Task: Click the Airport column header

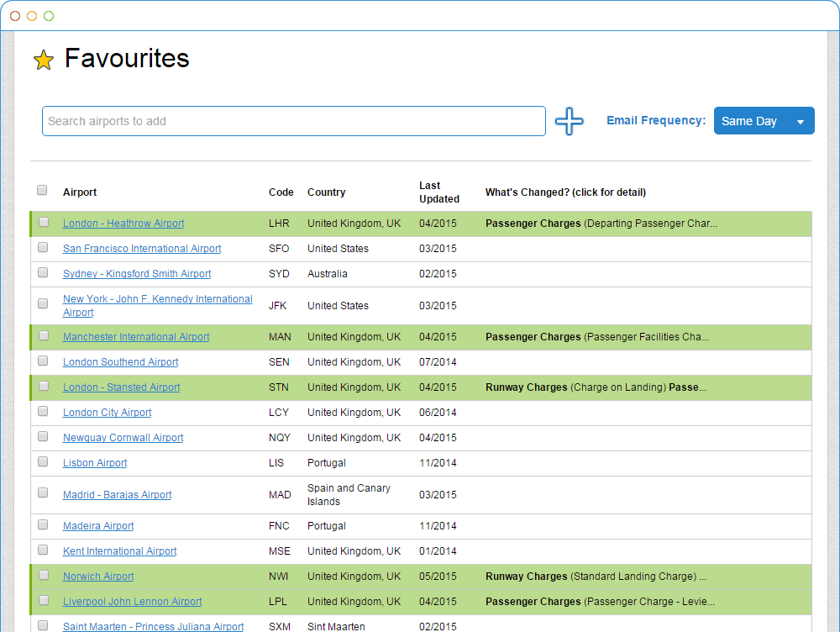Action: (80, 192)
